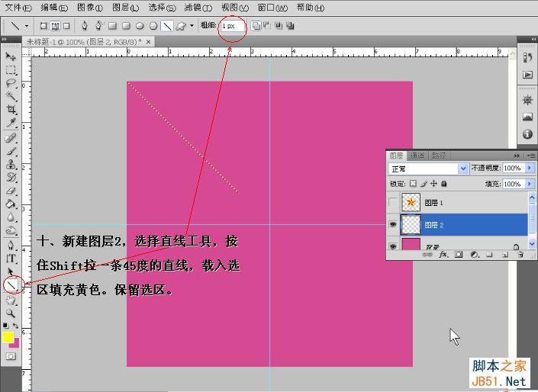Open blend mode dropdown showing 正常

coord(428,169)
